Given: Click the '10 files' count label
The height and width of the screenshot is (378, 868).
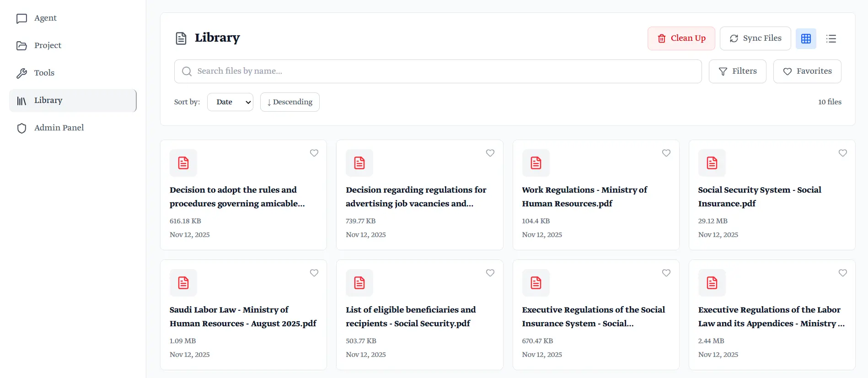Looking at the screenshot, I should [x=830, y=102].
